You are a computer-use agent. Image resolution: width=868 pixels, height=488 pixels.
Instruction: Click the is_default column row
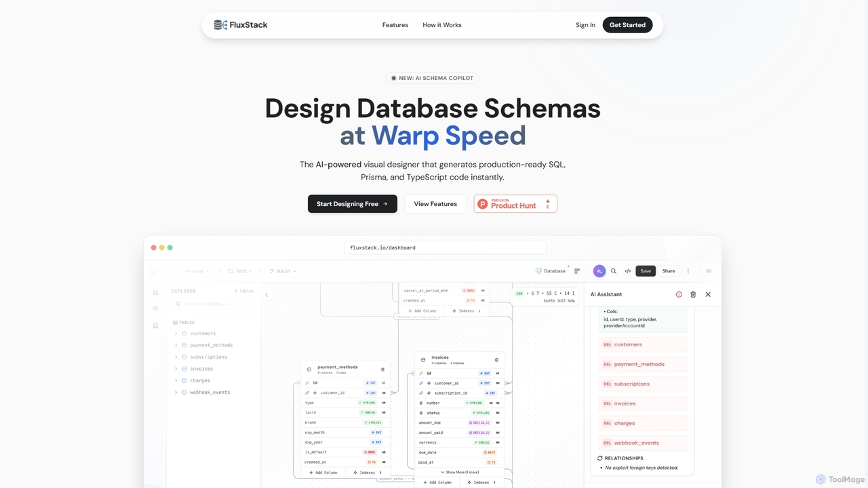346,452
